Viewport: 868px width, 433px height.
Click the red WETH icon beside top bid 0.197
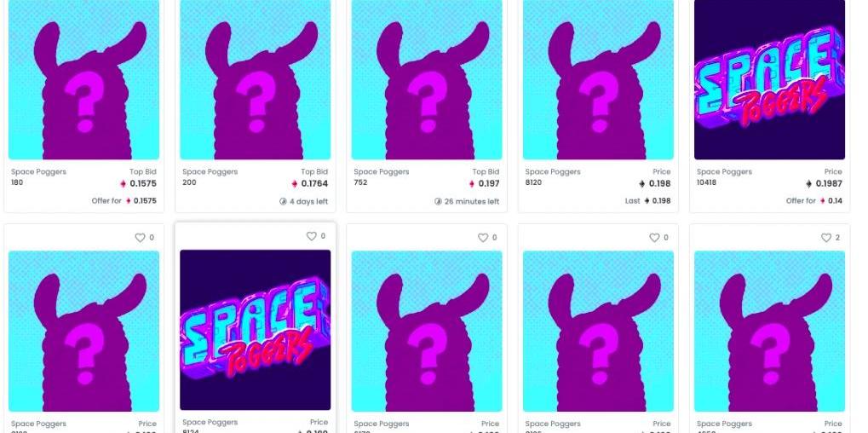(x=472, y=184)
